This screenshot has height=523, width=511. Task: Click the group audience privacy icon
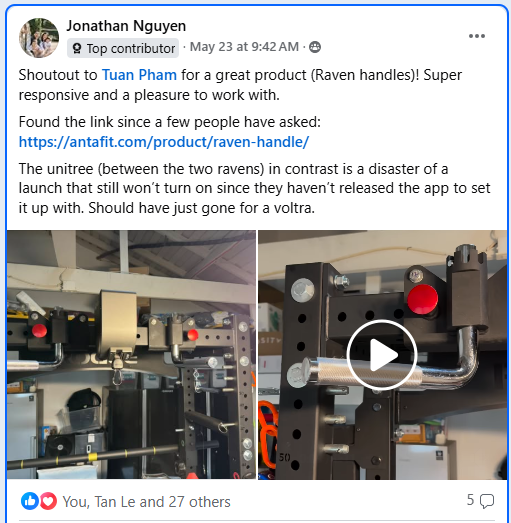[315, 47]
